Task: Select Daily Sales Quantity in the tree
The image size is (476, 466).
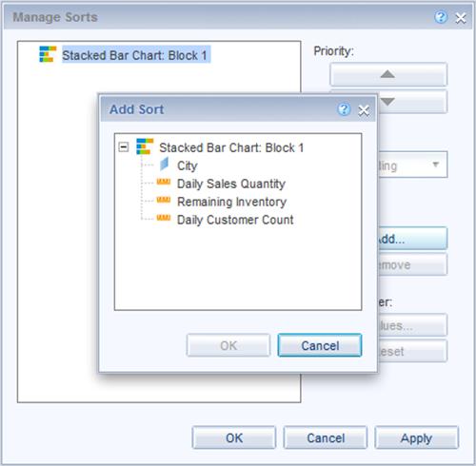Action: [231, 184]
